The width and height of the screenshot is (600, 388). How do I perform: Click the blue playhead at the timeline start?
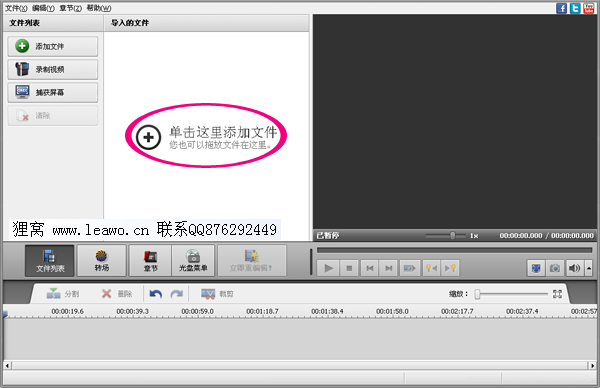tap(5, 314)
